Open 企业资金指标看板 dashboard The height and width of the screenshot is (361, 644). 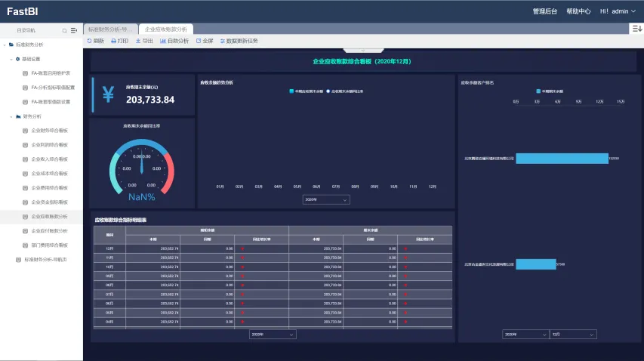coord(50,202)
